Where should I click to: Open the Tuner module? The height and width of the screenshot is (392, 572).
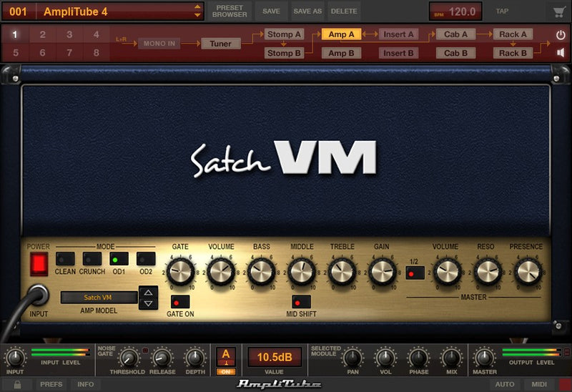(x=220, y=44)
